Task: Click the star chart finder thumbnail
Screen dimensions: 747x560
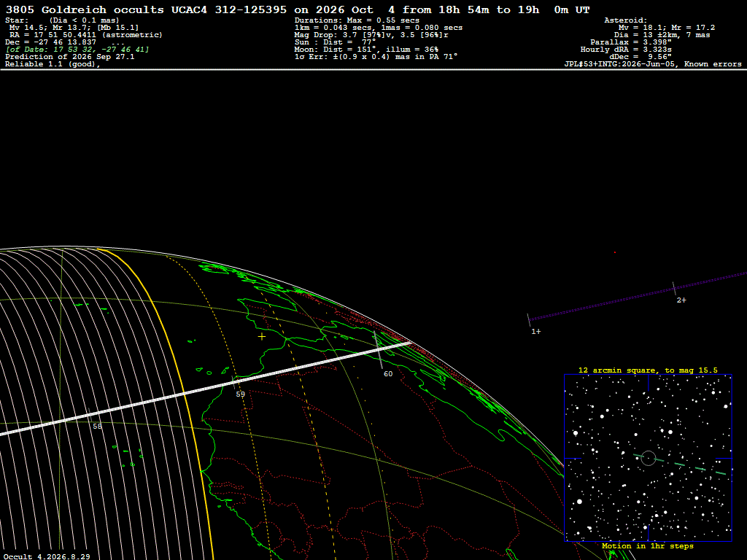Action: tap(648, 458)
